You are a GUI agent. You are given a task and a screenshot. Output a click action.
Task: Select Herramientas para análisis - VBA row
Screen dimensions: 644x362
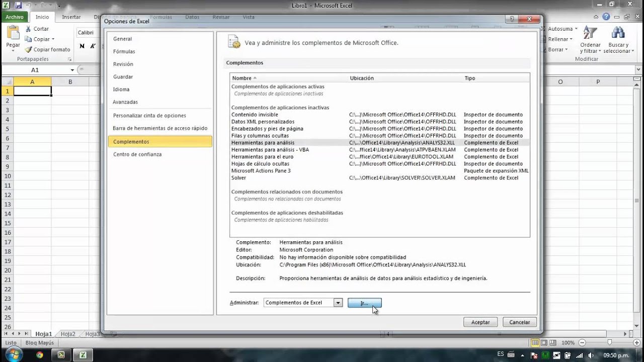pos(380,150)
